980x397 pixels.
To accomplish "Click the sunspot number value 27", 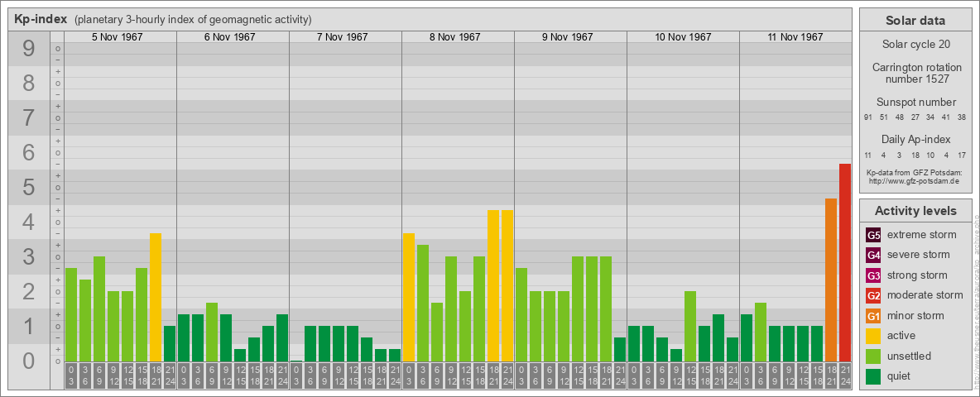I will point(915,117).
